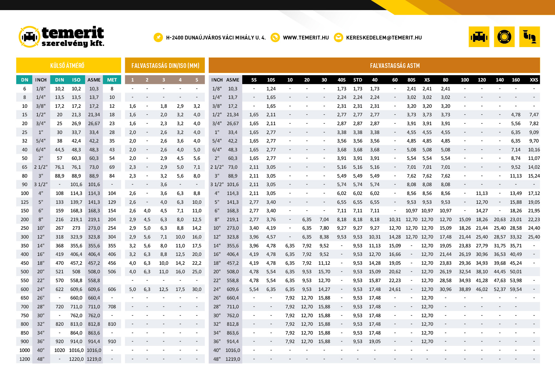Click the yellow valve icon tile
The image size is (555, 392).
pos(479,37)
